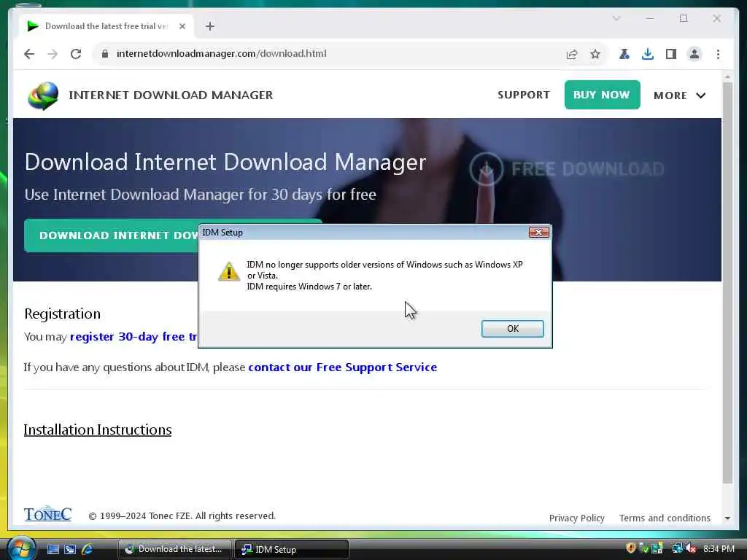Bookmark this page with the star icon
The height and width of the screenshot is (560, 747).
coord(595,54)
